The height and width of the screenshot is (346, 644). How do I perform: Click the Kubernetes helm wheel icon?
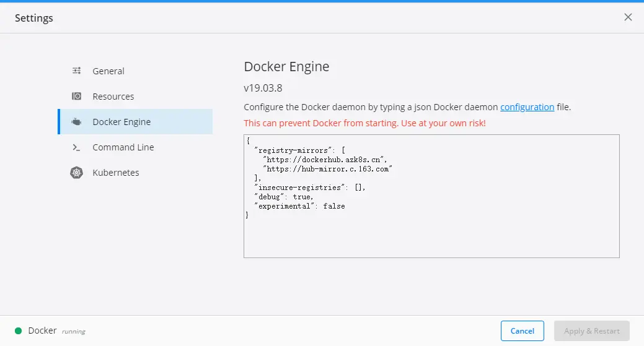77,173
